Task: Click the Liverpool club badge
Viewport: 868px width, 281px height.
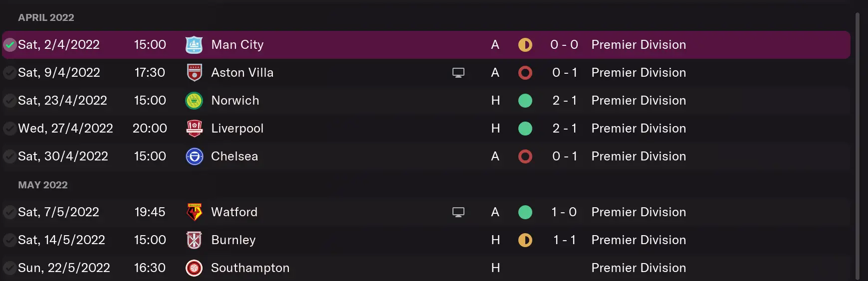Action: tap(194, 129)
